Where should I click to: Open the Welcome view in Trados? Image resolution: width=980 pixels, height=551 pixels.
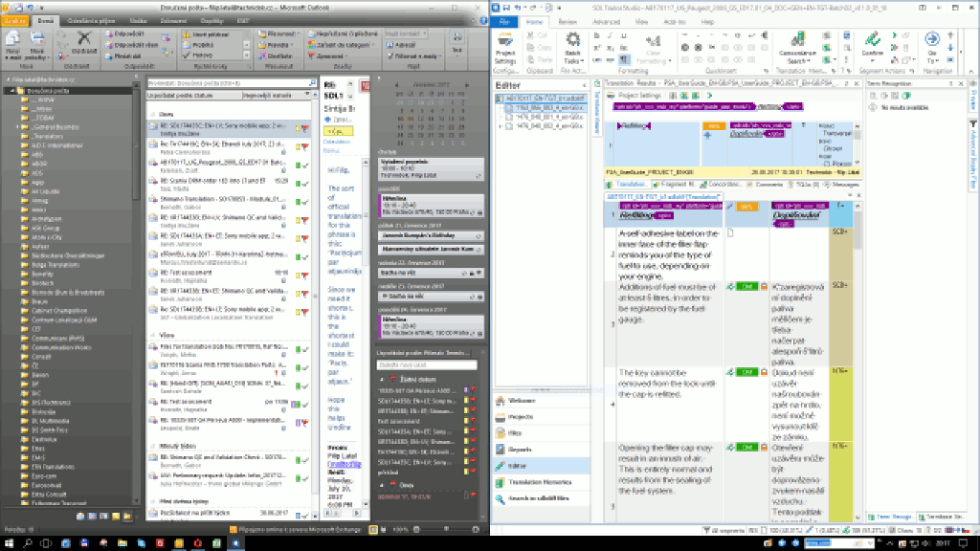[x=540, y=401]
